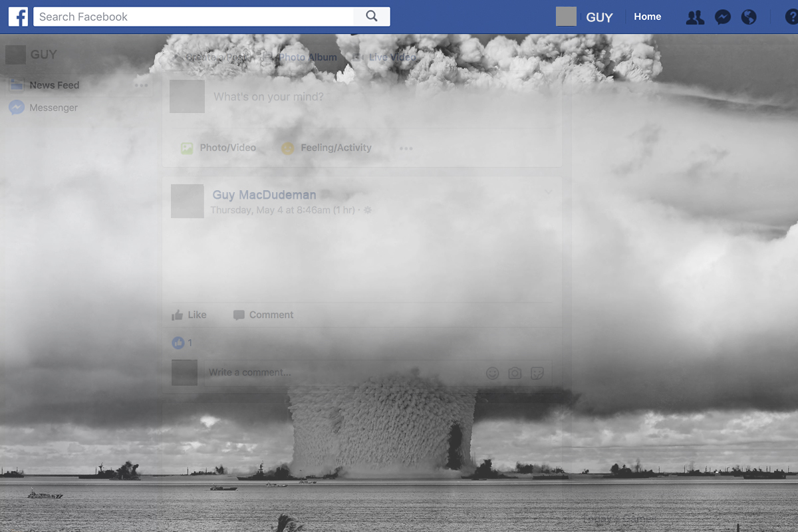Insert an emoji into the comment box

click(491, 373)
